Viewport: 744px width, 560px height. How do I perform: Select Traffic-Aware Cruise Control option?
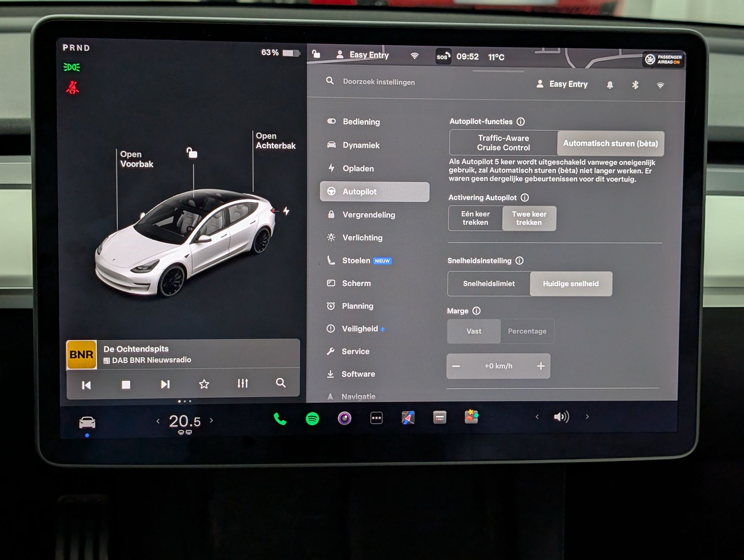point(503,143)
